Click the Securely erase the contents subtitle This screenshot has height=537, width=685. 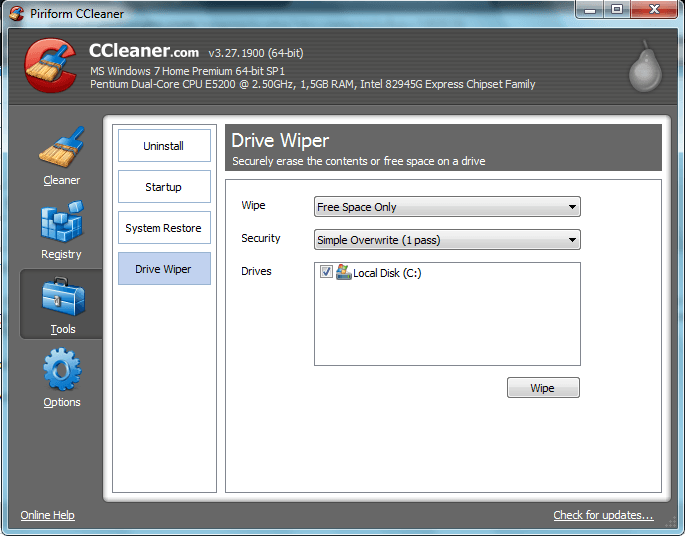pyautogui.click(x=359, y=161)
